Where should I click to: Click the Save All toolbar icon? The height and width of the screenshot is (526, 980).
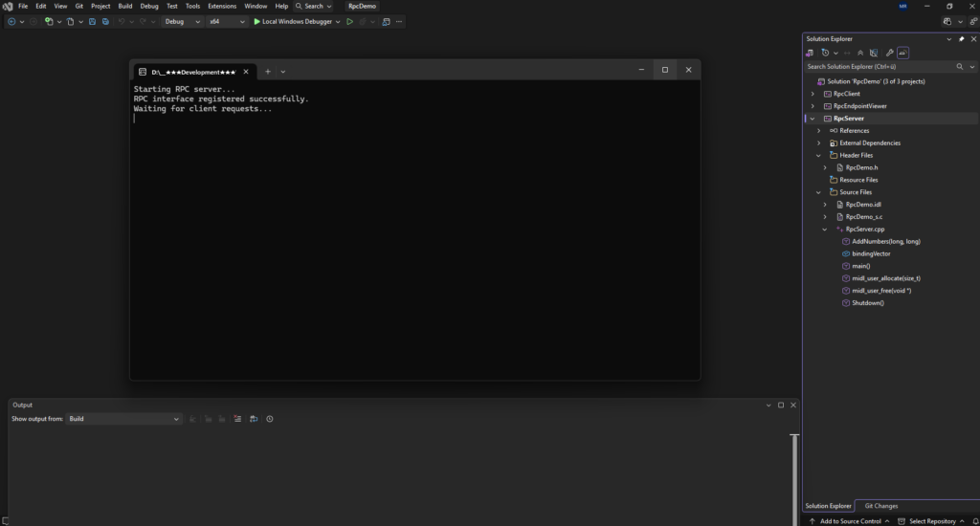[105, 22]
